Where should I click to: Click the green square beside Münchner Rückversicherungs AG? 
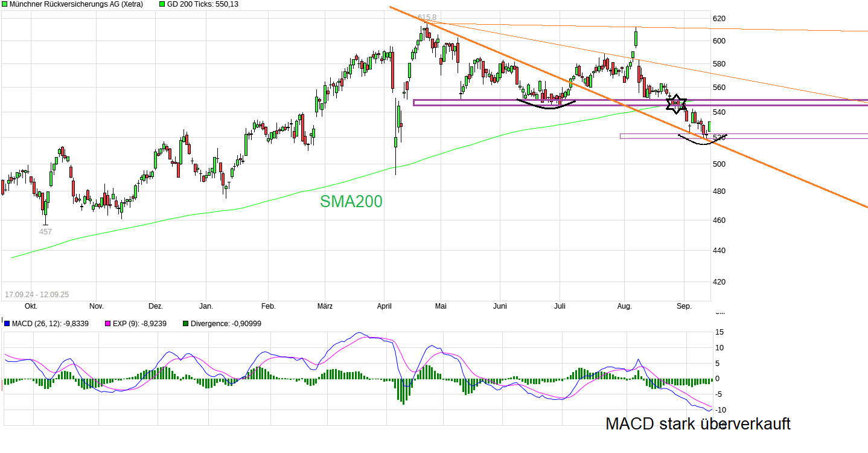click(x=5, y=4)
